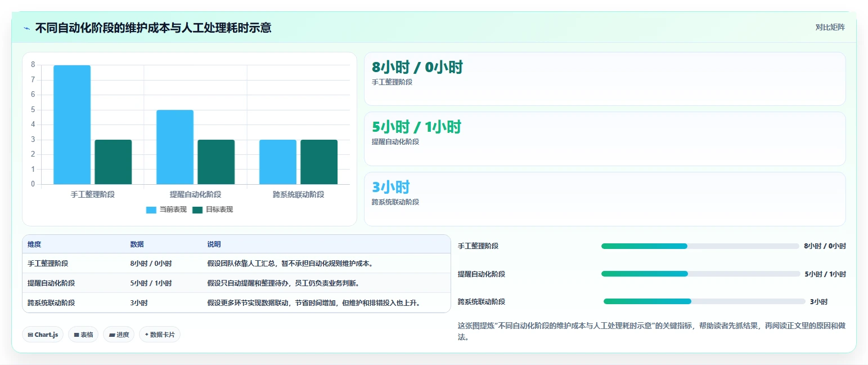The height and width of the screenshot is (365, 868).
Task: Toggle the 当前表现 legend swatch
Action: point(151,210)
